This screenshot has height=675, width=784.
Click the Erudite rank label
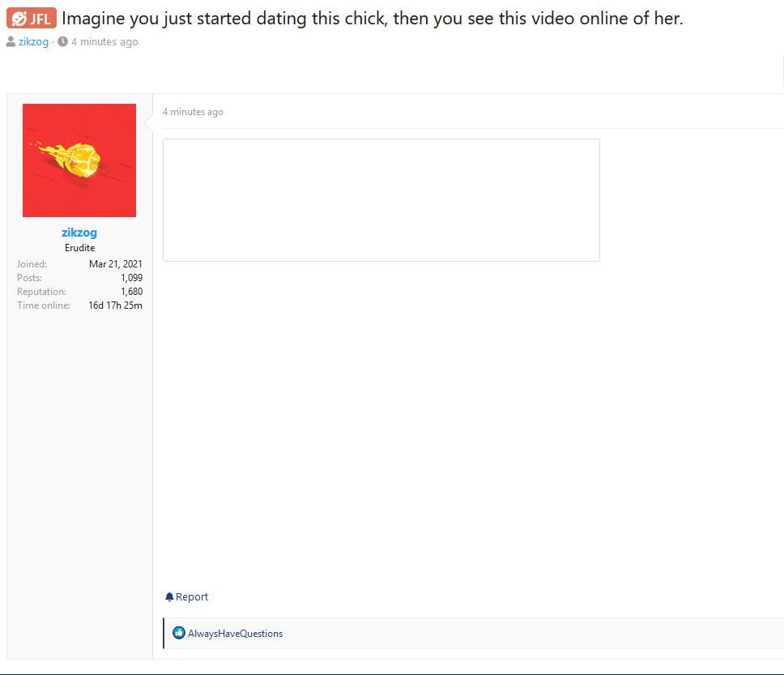[x=79, y=247]
